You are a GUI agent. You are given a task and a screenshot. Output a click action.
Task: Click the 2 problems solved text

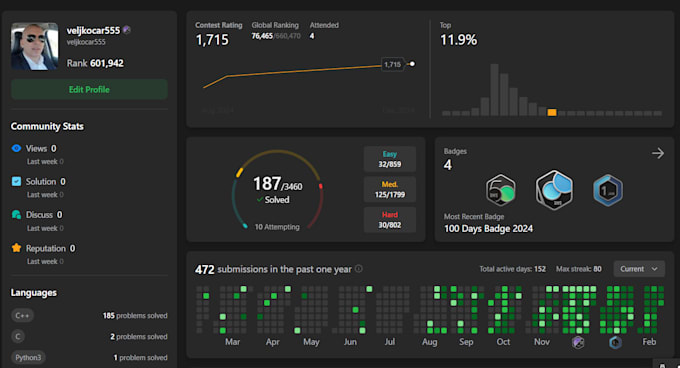click(x=139, y=336)
